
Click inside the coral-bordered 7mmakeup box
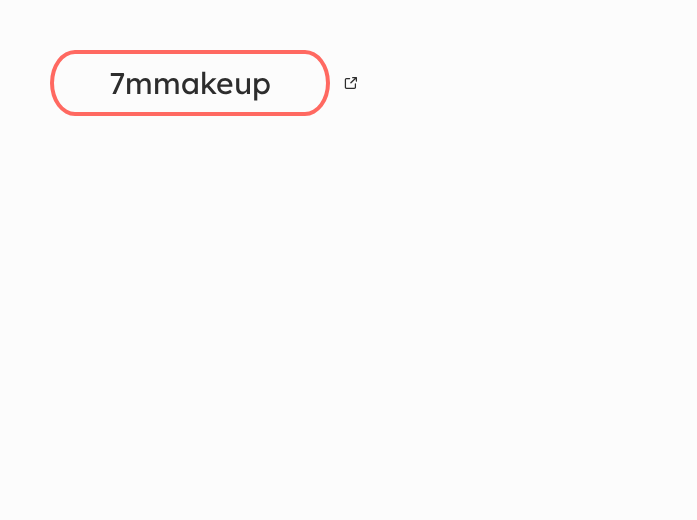pos(190,83)
